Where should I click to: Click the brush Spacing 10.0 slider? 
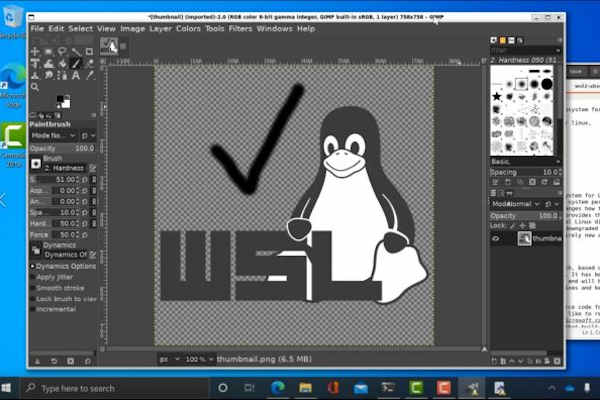tap(525, 172)
